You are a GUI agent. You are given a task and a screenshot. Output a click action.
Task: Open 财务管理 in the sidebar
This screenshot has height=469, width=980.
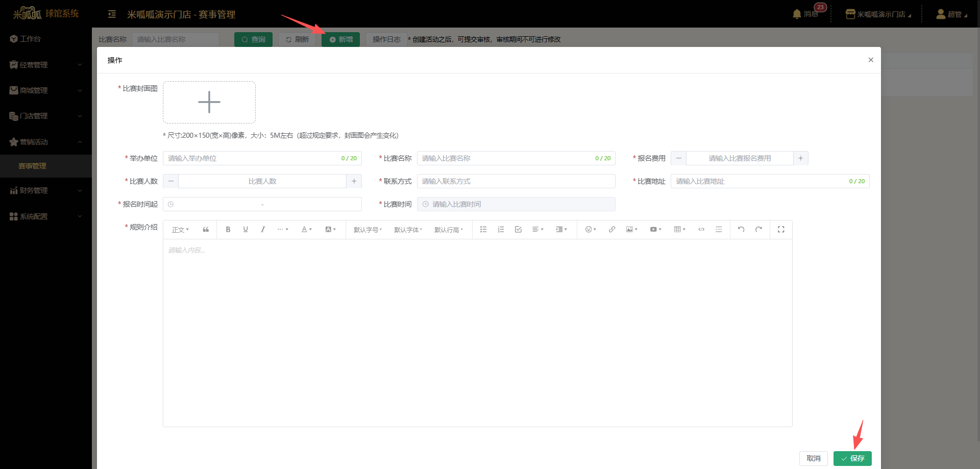coord(34,190)
